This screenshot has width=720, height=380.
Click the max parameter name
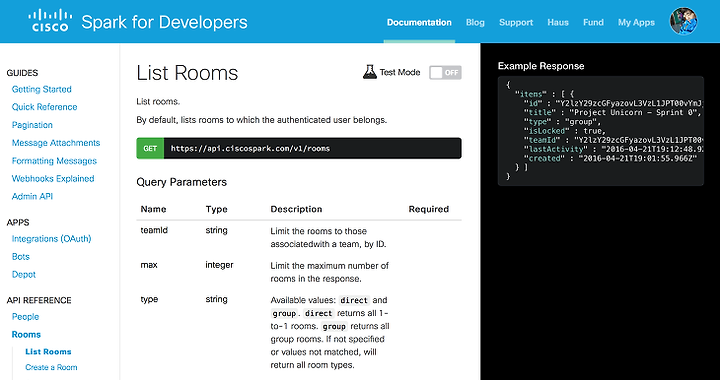(149, 265)
